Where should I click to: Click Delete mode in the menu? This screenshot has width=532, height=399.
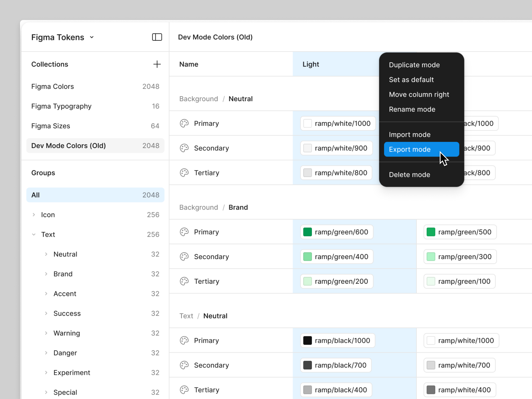(x=409, y=175)
